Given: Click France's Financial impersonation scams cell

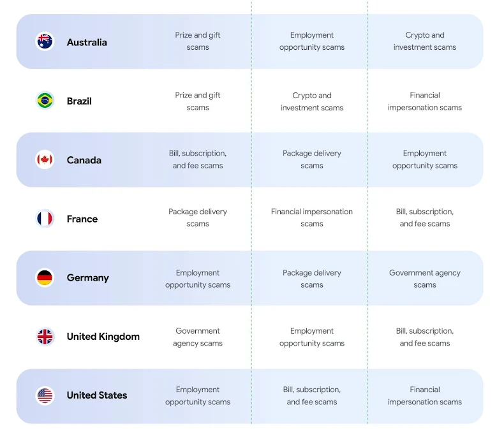Looking at the screenshot, I should pyautogui.click(x=312, y=217).
